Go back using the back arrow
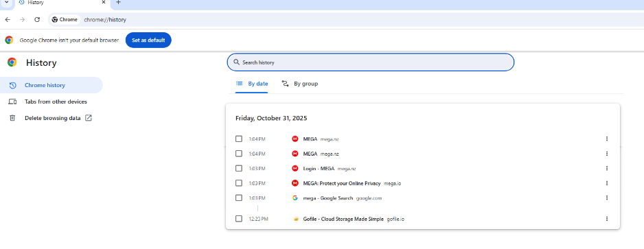 [x=8, y=20]
